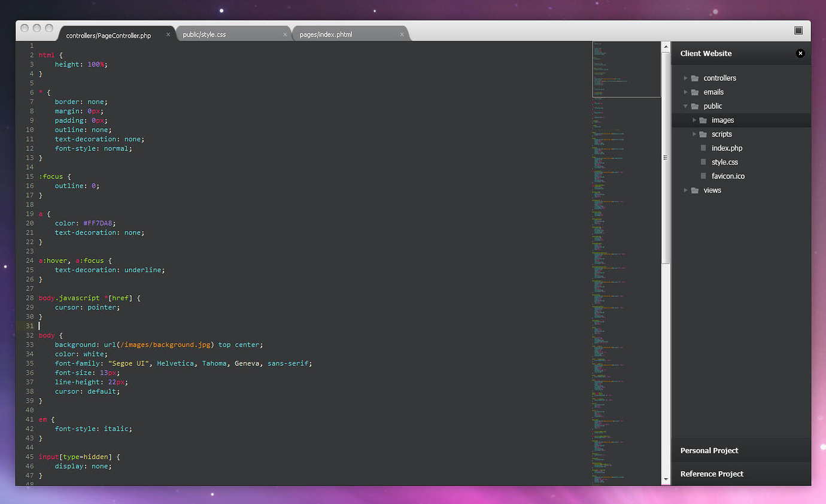Open the Personal Project section

(x=709, y=450)
